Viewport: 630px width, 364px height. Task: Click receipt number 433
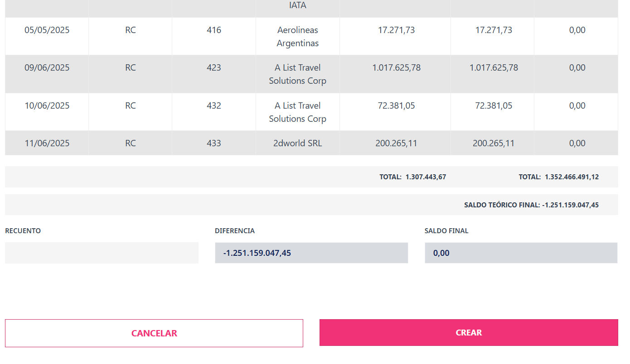pyautogui.click(x=214, y=144)
